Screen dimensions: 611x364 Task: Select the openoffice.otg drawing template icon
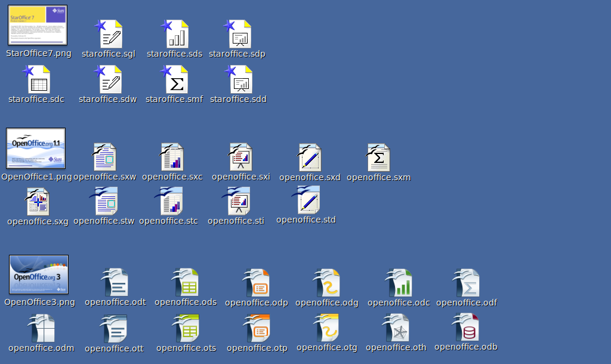326,328
